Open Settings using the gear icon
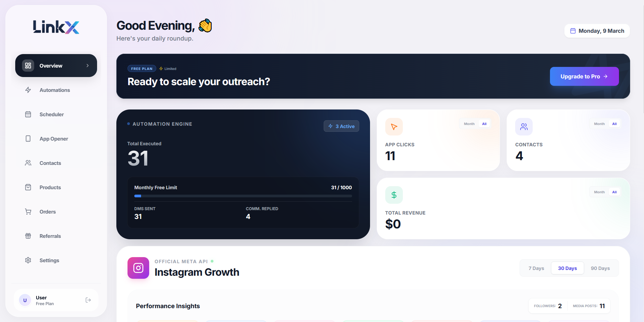The image size is (644, 322). coord(28,260)
